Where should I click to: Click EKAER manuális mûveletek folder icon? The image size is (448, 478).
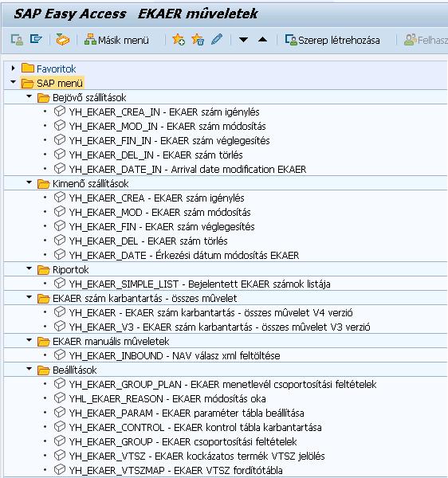pyautogui.click(x=43, y=341)
